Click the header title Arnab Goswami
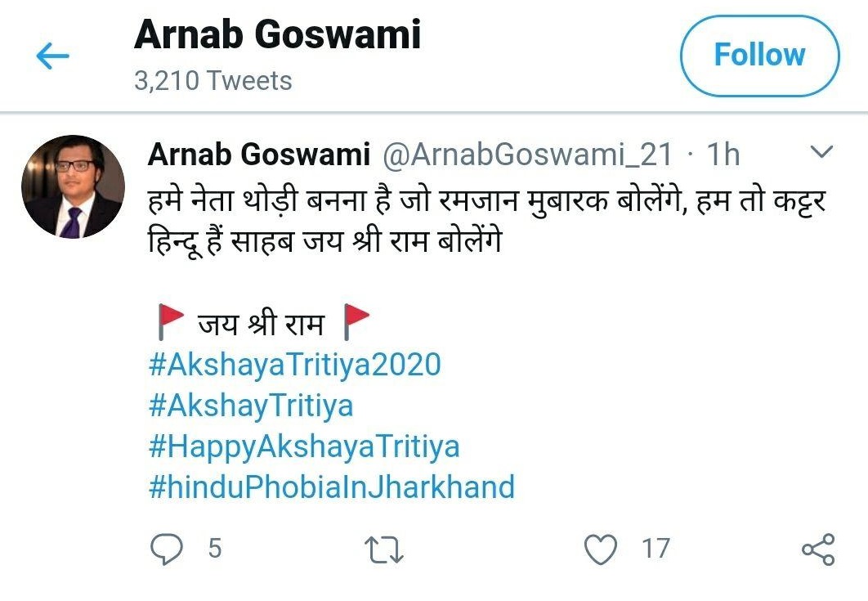This screenshot has height=601, width=868. click(277, 36)
